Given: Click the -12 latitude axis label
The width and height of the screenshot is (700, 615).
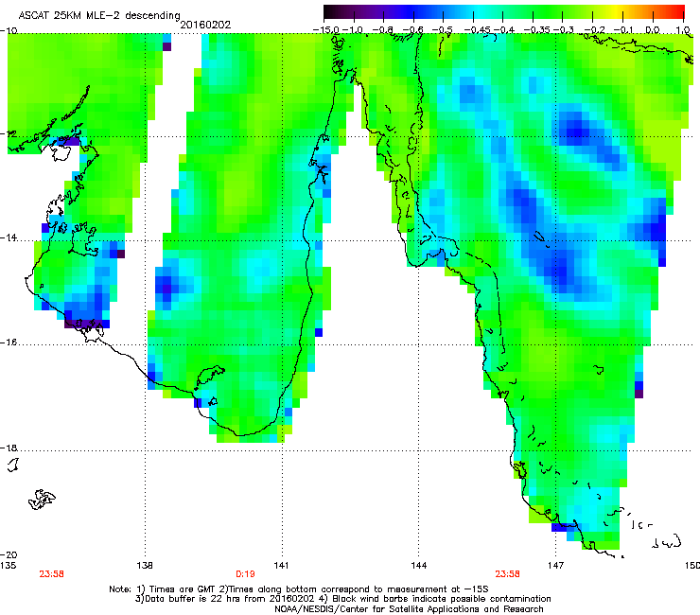Looking at the screenshot, I should (9, 133).
